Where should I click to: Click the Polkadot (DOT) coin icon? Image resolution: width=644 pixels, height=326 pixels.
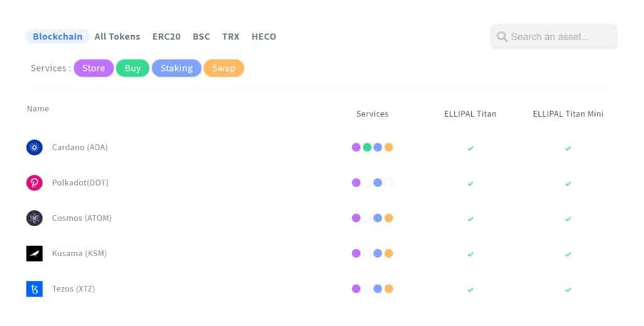(x=35, y=183)
